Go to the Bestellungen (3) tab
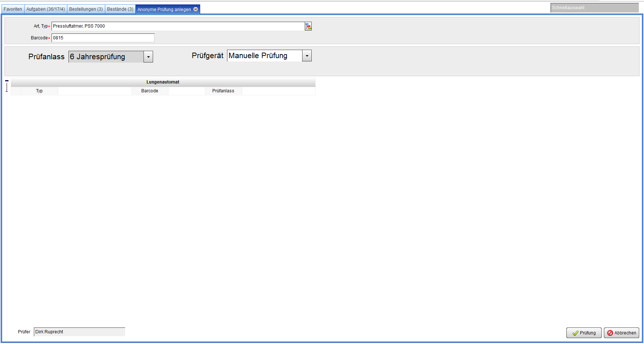 pos(86,9)
